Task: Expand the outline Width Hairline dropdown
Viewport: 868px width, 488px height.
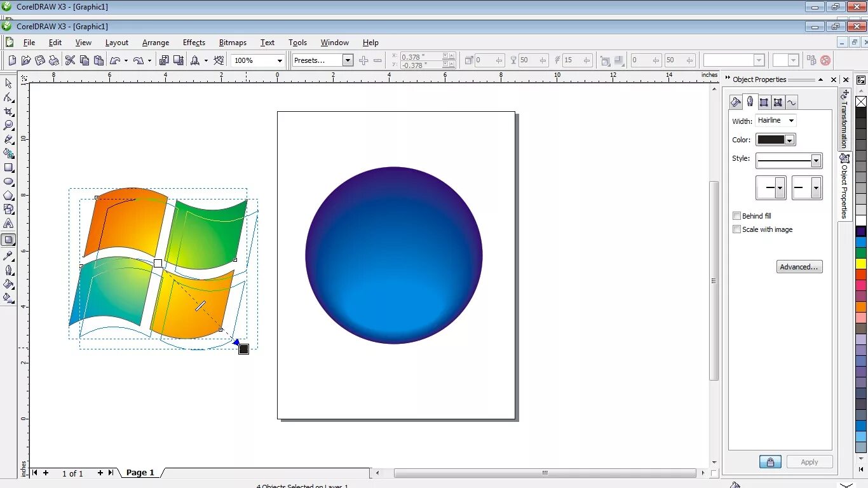Action: click(x=791, y=120)
